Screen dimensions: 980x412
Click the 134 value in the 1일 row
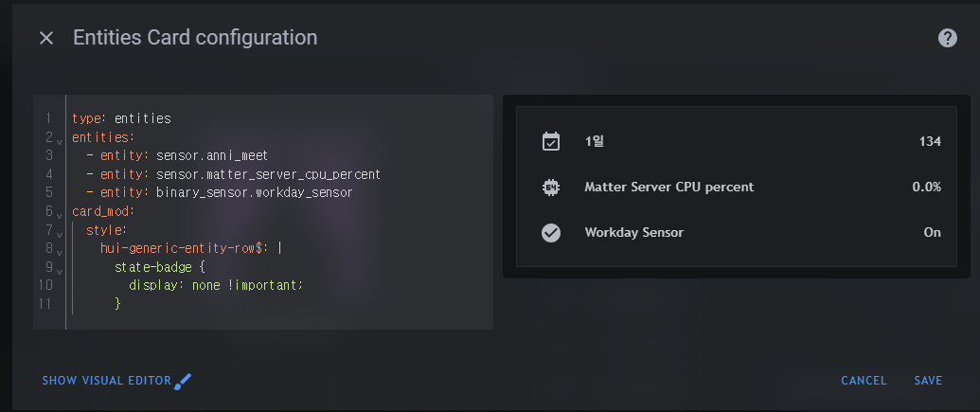click(x=930, y=142)
